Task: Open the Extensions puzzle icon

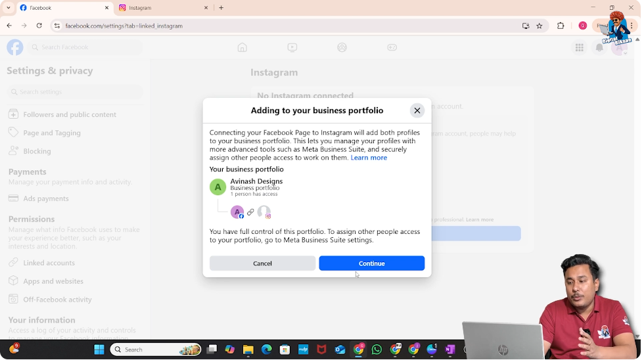Action: click(x=561, y=26)
